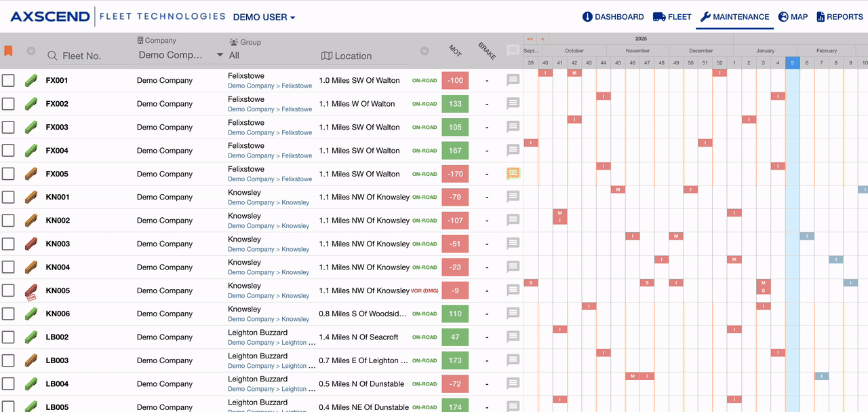Click the Fleet No. search field
This screenshot has width=868, height=412.
pyautogui.click(x=90, y=56)
